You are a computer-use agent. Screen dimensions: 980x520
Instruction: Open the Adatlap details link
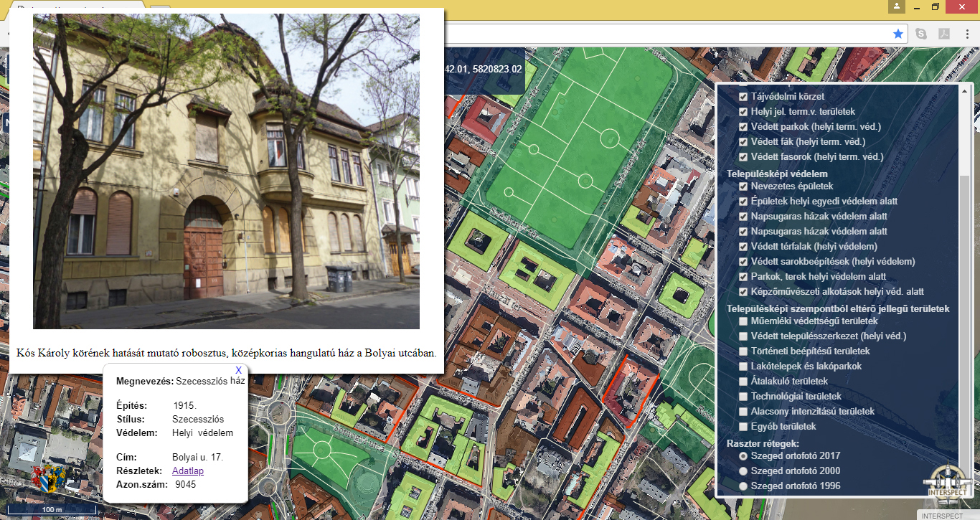click(x=188, y=471)
